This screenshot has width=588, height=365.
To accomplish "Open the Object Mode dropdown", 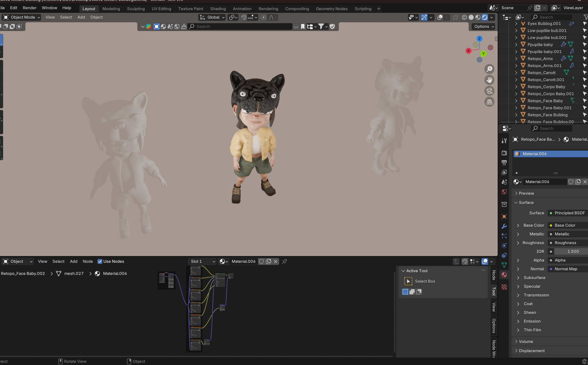I will (x=21, y=17).
